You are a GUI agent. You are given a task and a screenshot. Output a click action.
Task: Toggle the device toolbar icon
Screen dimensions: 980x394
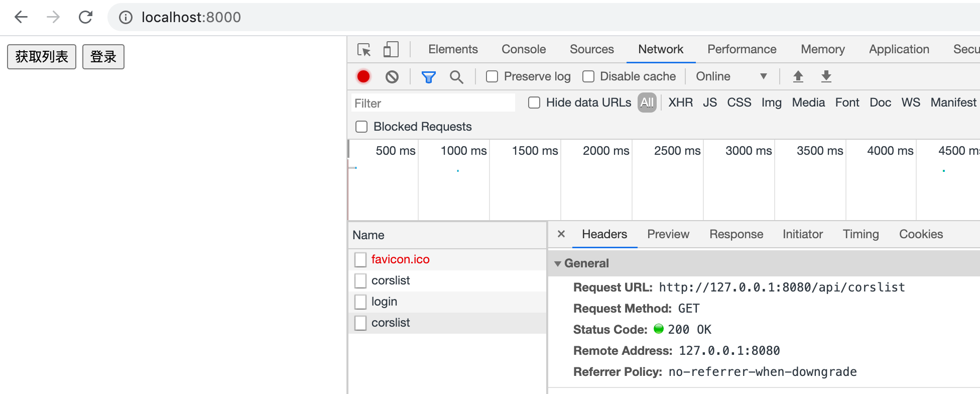point(391,49)
